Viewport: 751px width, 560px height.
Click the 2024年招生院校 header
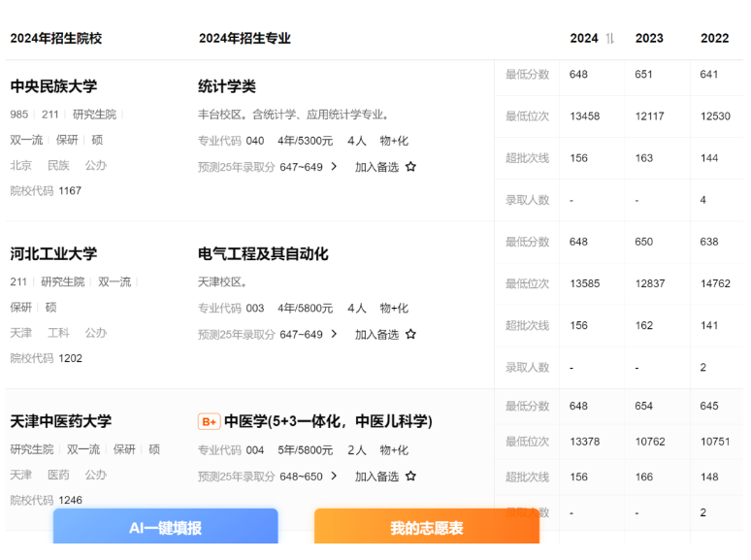56,38
